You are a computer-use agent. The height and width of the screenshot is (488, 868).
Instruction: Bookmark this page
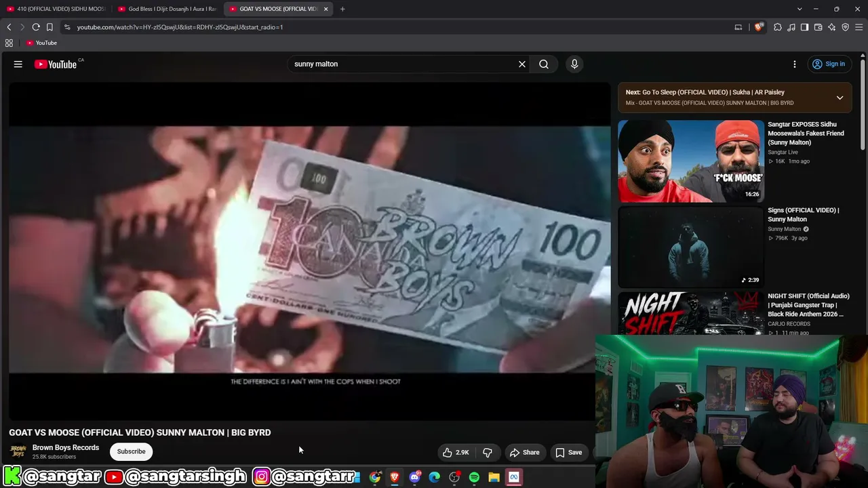point(50,27)
